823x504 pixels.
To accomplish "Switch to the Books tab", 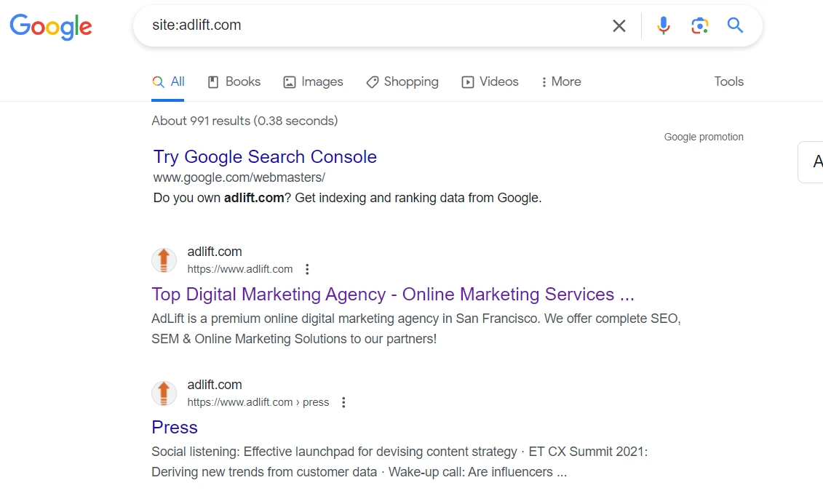I will pos(234,81).
